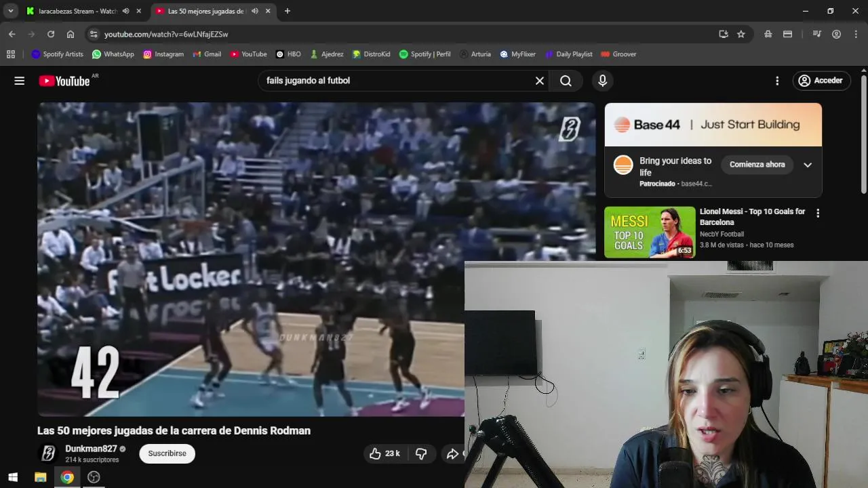Like the video with thumbs-up 23 k
Screen dimensions: 868x488
pyautogui.click(x=384, y=453)
